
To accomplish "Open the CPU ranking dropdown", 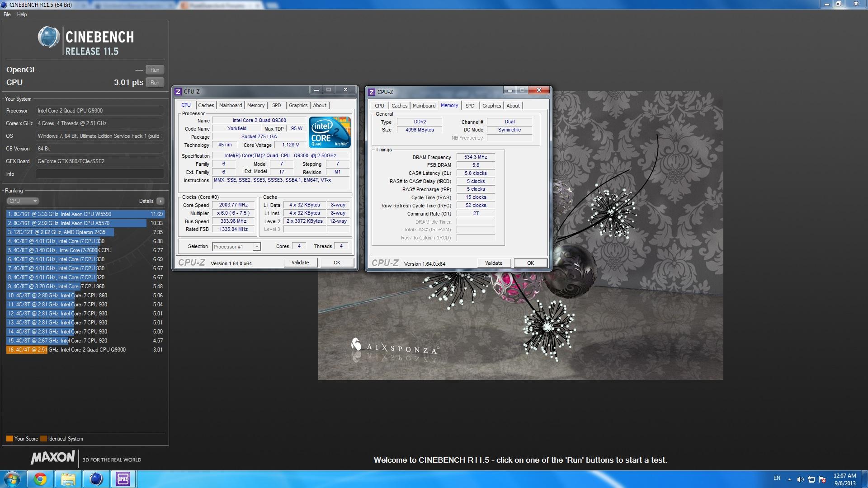I will point(23,201).
